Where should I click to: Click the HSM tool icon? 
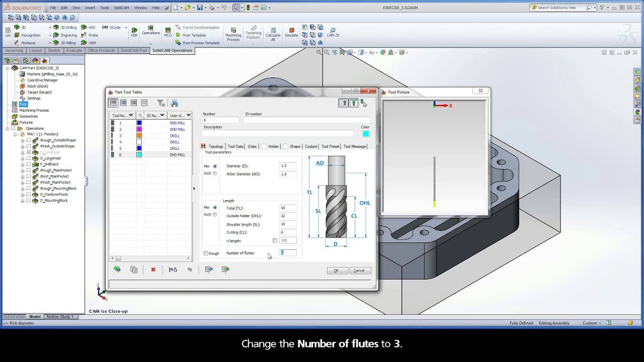(x=89, y=43)
